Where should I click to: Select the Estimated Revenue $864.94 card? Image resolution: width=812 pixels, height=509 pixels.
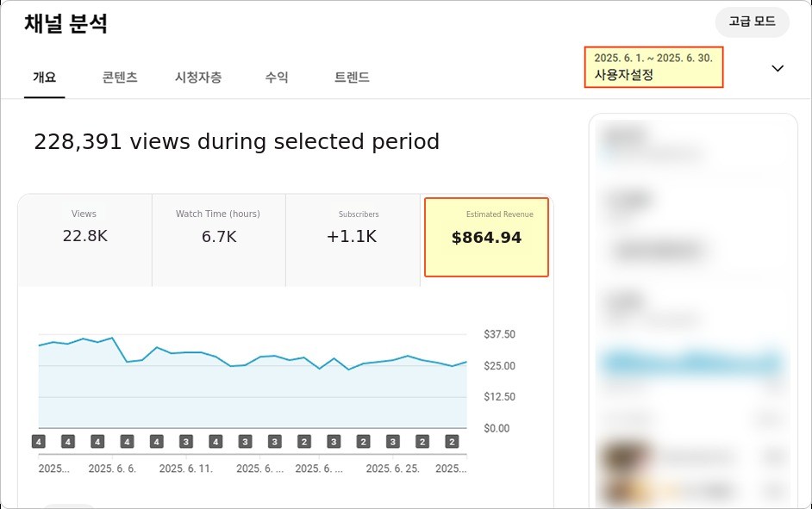tap(486, 238)
